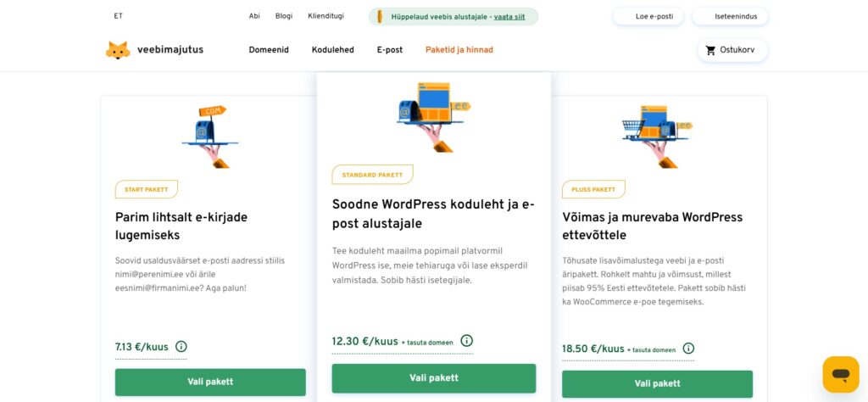Choose the Start pakett with Vali pakett
The image size is (868, 402).
pyautogui.click(x=210, y=382)
